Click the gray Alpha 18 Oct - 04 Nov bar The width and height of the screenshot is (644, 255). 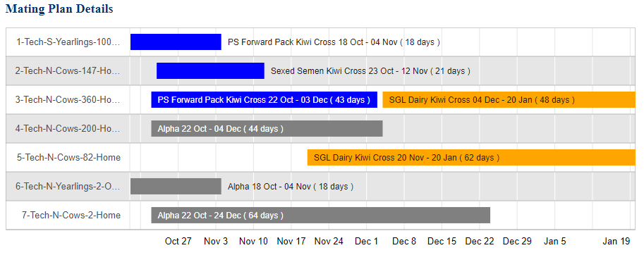tap(176, 186)
